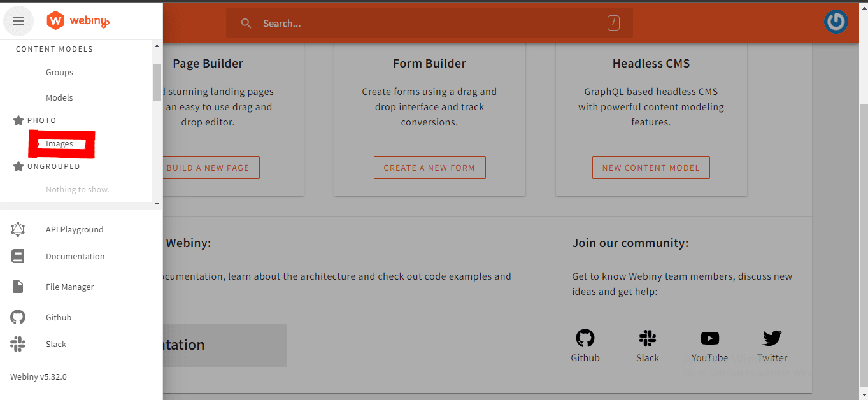Viewport: 868px width, 400px height.
Task: Open the YouTube community icon
Action: click(709, 338)
